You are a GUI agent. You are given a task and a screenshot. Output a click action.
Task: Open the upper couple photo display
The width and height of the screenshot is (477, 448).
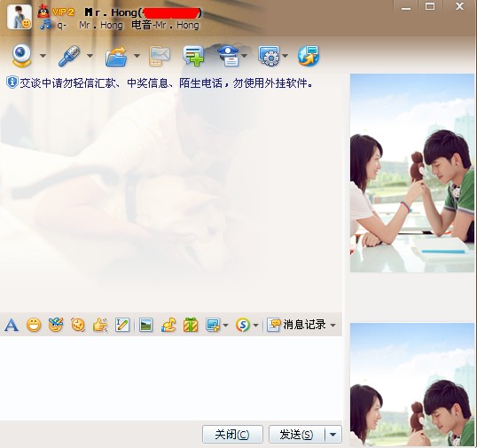(412, 173)
